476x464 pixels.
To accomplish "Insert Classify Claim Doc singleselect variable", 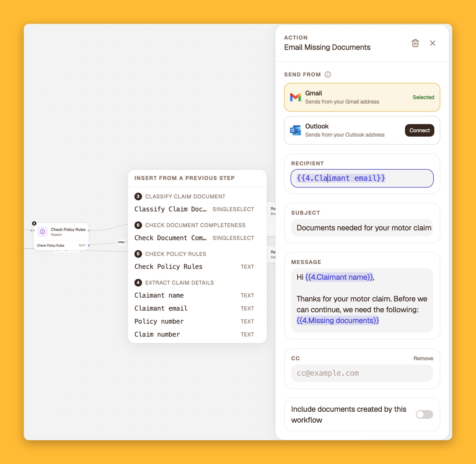I will click(194, 209).
